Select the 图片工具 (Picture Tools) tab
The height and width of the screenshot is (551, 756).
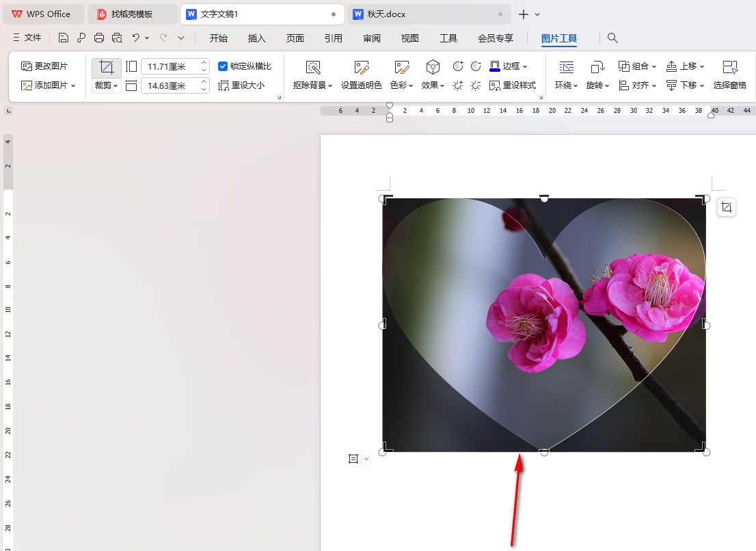[559, 38]
